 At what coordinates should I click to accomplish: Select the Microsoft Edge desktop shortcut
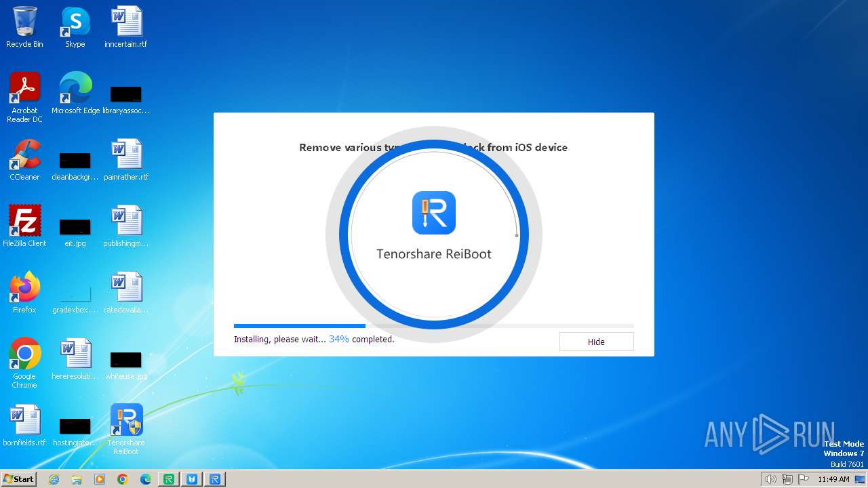pos(75,94)
